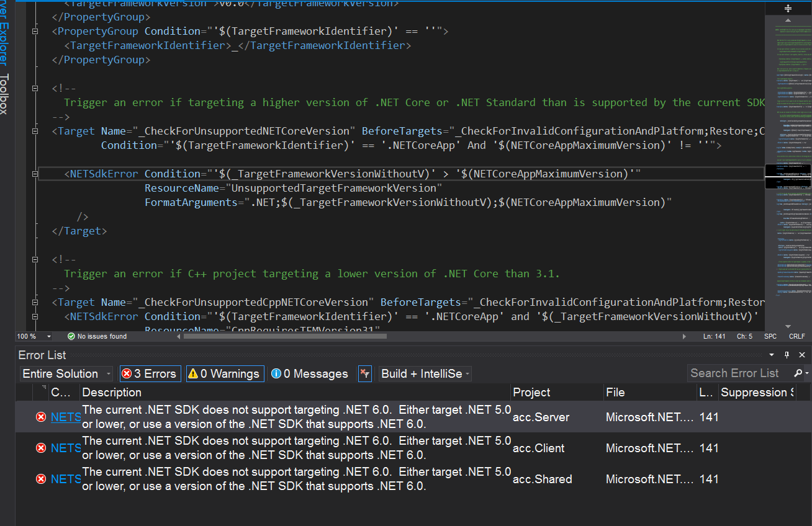Select the error description on the acc.Client row
The width and height of the screenshot is (812, 526).
tap(296, 448)
